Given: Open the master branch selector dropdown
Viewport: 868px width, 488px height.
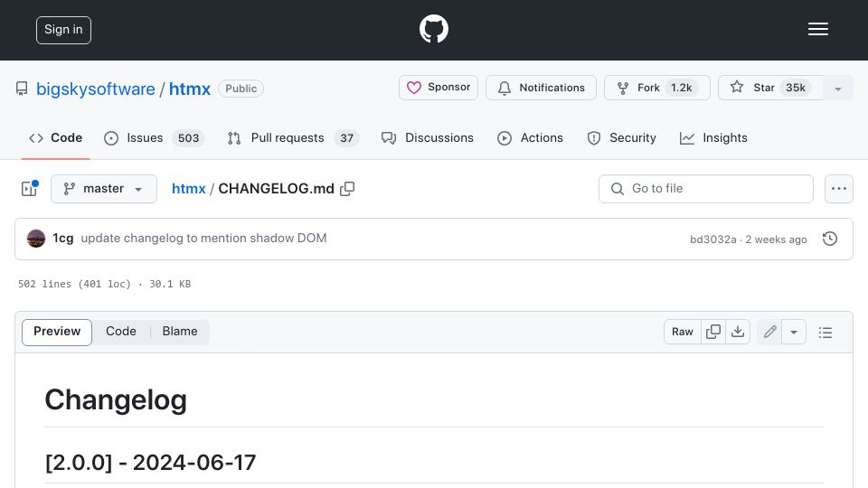Looking at the screenshot, I should coord(103,189).
